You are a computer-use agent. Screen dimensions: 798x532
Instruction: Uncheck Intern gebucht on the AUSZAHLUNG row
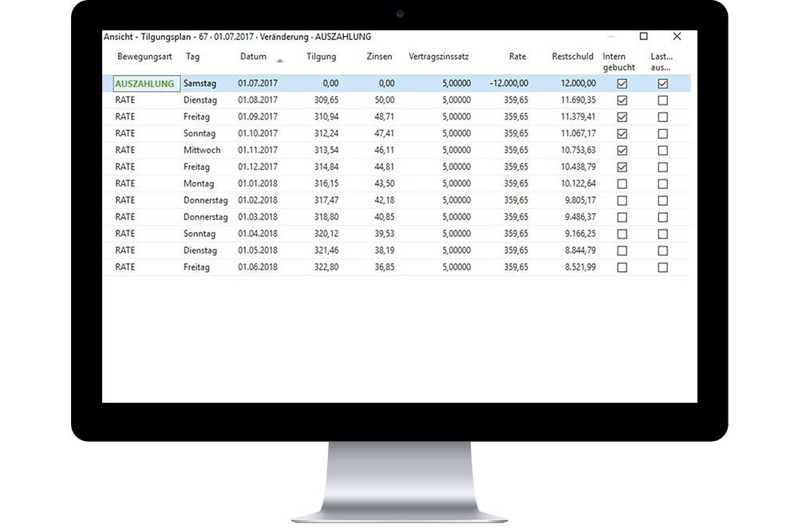pyautogui.click(x=621, y=83)
